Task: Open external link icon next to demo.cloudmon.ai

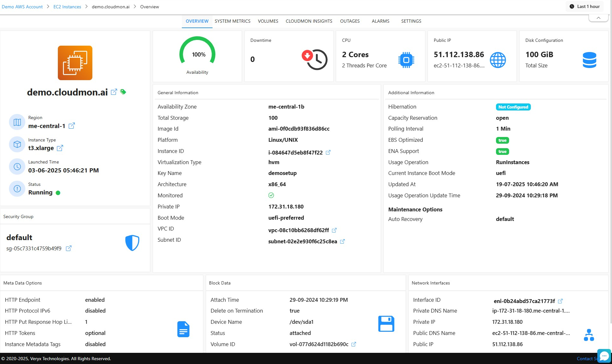Action: (114, 92)
